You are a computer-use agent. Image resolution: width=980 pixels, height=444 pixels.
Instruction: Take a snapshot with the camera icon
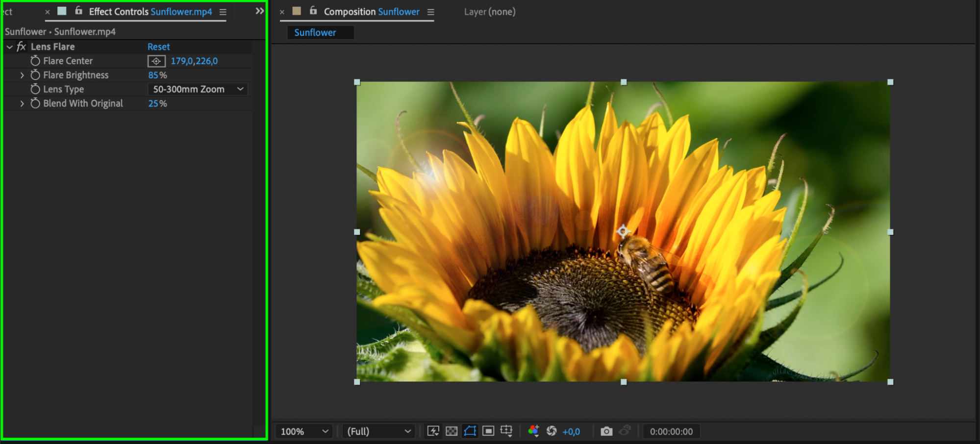(606, 431)
